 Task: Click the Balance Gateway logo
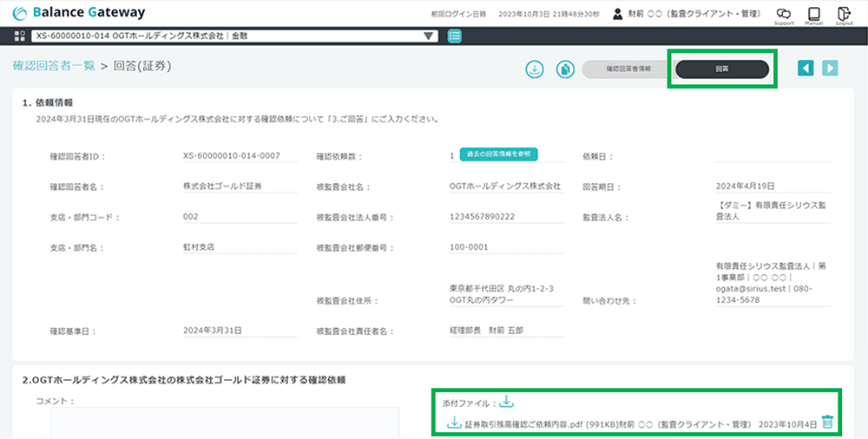coord(80,13)
